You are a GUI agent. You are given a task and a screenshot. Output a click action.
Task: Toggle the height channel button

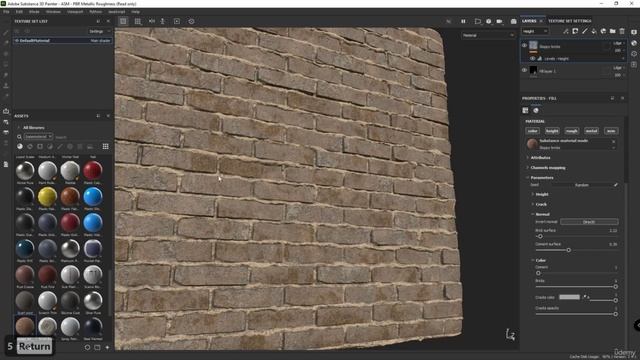tap(552, 131)
